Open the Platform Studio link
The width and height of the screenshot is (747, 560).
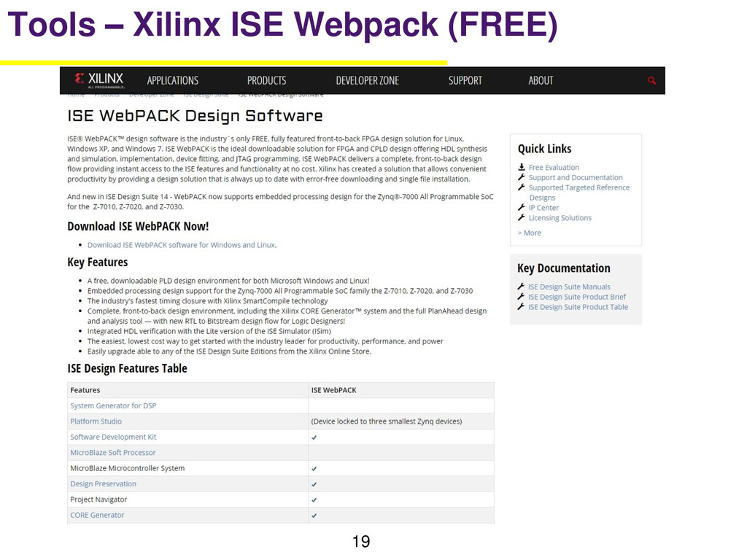[96, 421]
